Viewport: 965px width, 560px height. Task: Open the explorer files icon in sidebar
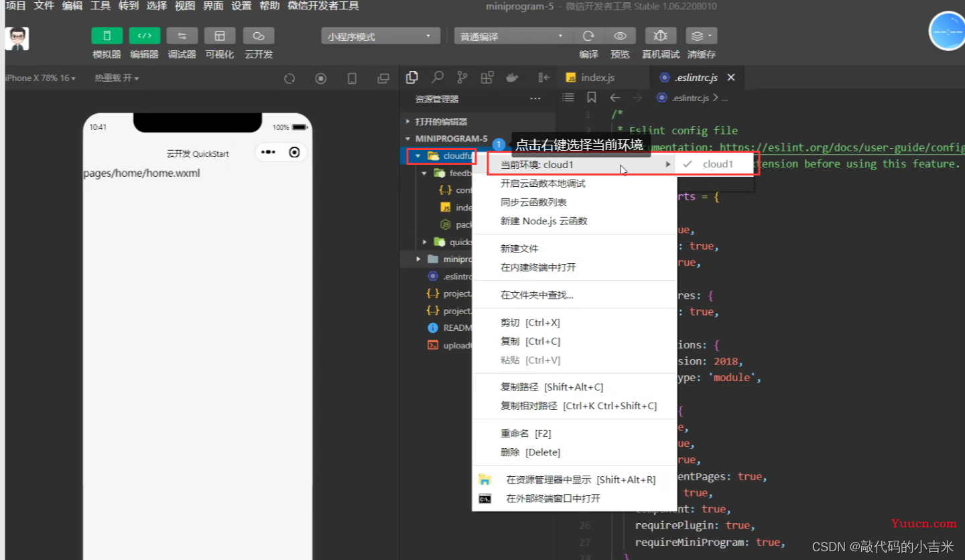click(412, 78)
